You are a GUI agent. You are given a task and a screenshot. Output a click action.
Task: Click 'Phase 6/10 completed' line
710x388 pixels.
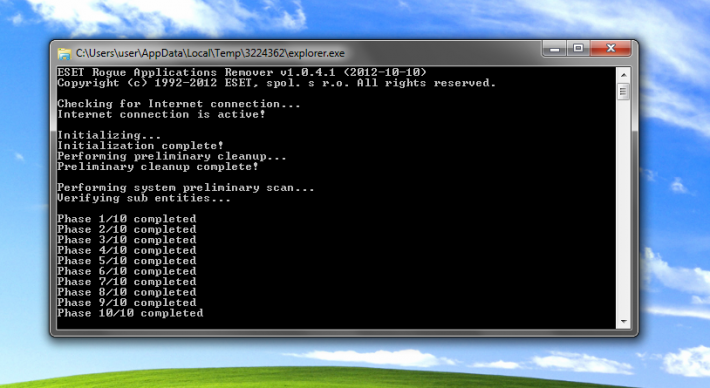coord(127,271)
